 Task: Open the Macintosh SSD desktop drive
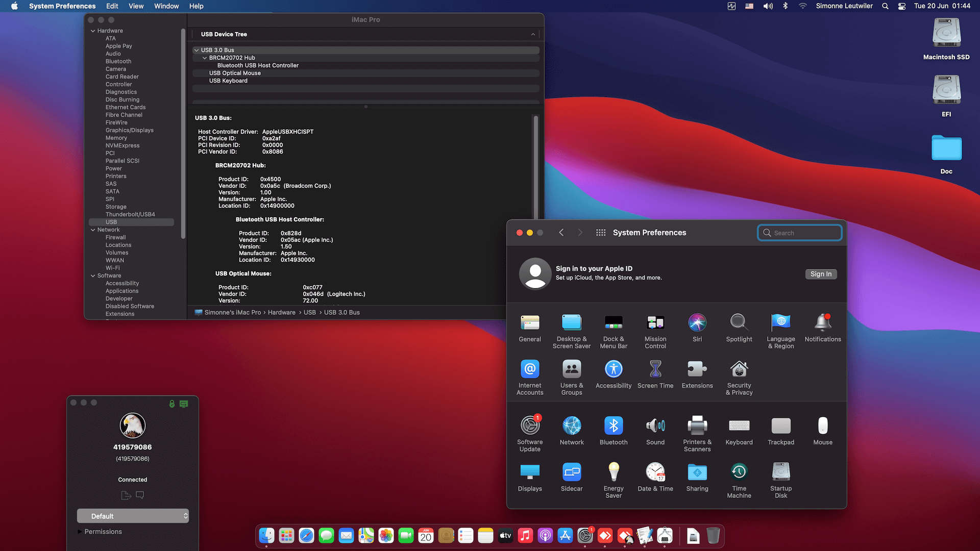point(946,39)
